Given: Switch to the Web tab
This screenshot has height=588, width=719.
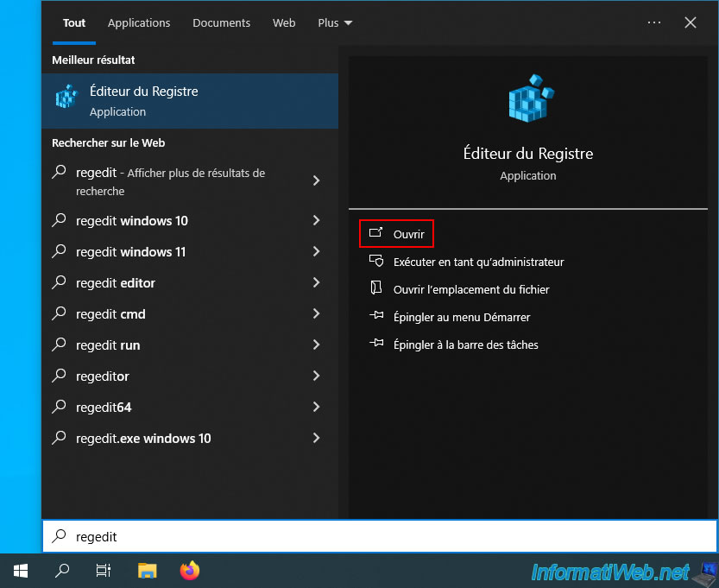Looking at the screenshot, I should [284, 23].
